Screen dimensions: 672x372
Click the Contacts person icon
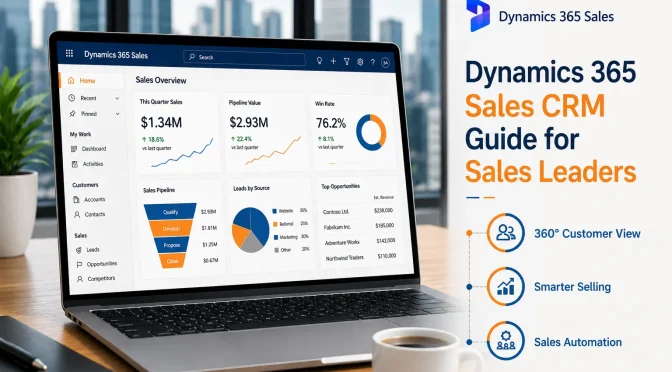point(77,214)
